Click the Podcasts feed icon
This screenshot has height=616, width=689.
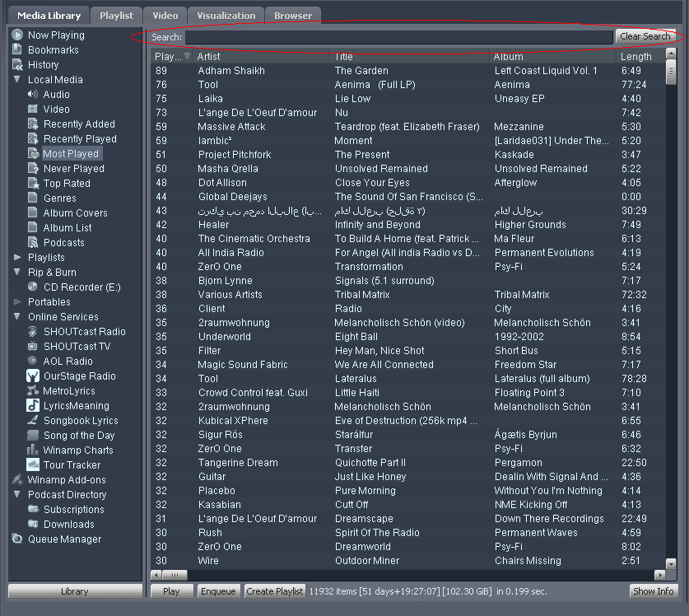click(33, 242)
